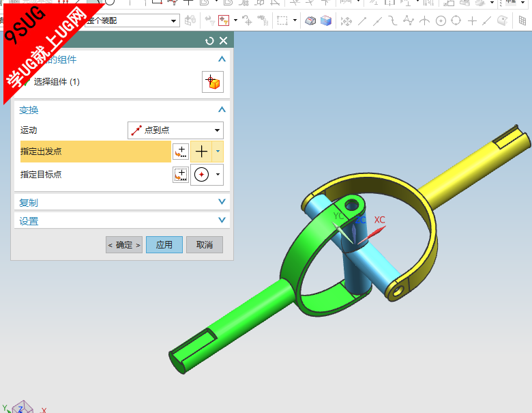This screenshot has height=413, width=532.
Task: Toggle Mid Point snap
Action: click(x=377, y=21)
